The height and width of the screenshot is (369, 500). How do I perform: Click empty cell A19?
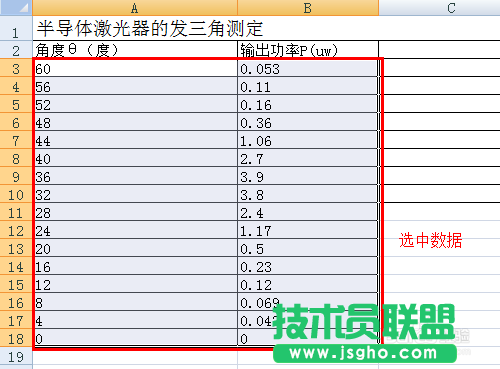coord(135,356)
